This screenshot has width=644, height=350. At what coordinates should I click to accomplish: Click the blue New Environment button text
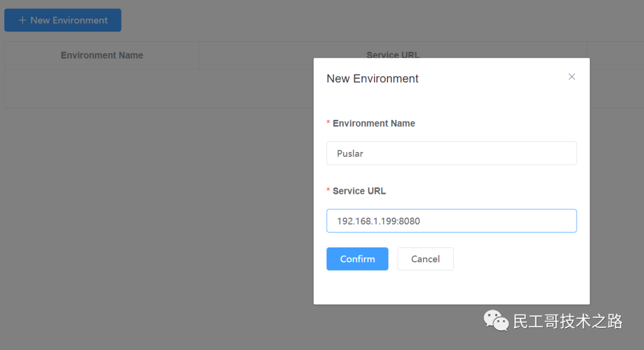(x=69, y=20)
